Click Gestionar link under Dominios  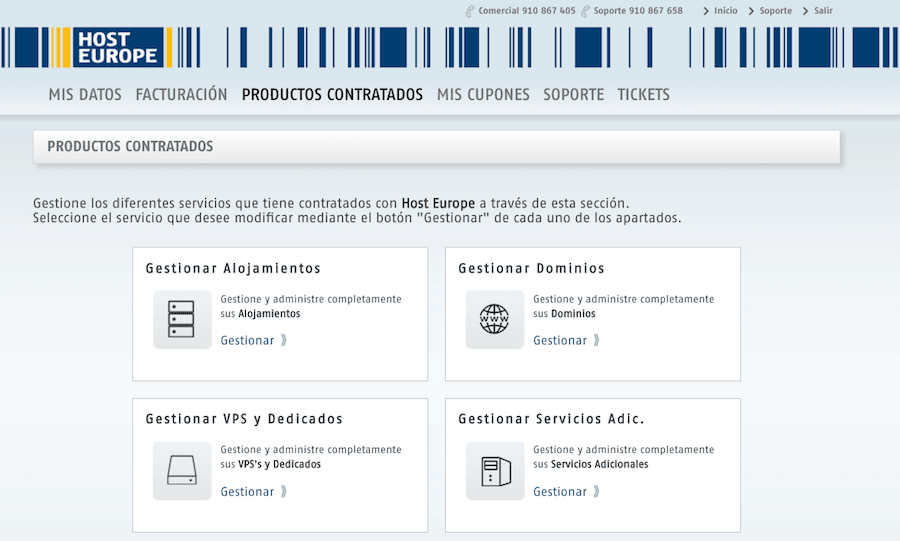point(560,341)
